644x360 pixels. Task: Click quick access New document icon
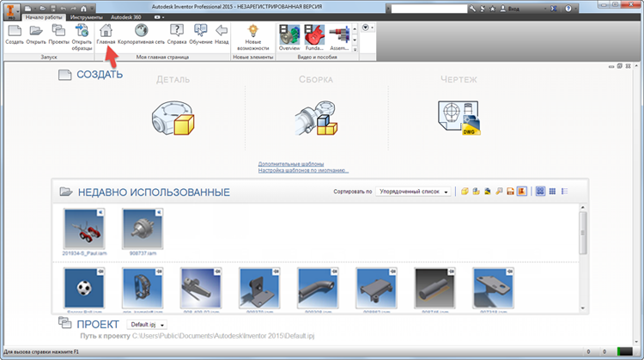point(28,9)
